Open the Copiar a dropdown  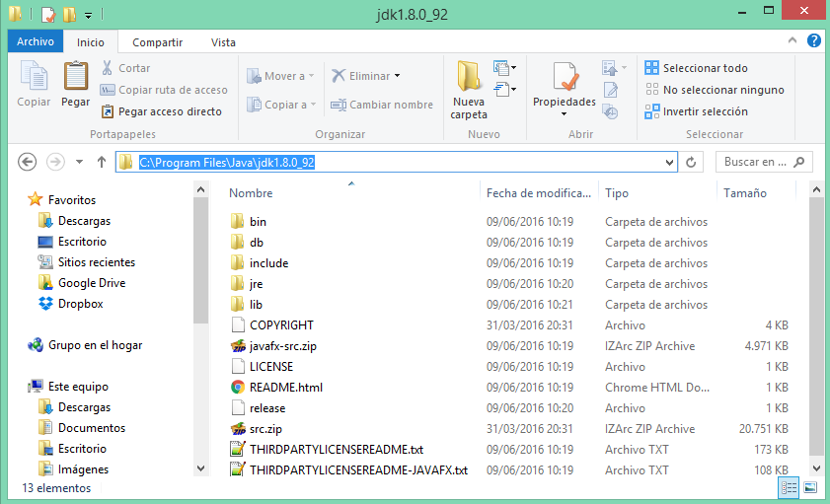coord(281,105)
